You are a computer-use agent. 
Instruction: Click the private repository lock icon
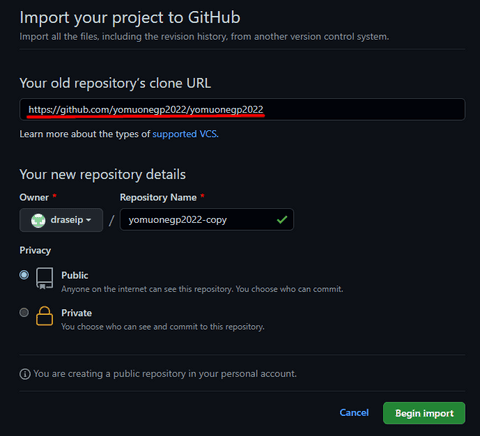[44, 316]
